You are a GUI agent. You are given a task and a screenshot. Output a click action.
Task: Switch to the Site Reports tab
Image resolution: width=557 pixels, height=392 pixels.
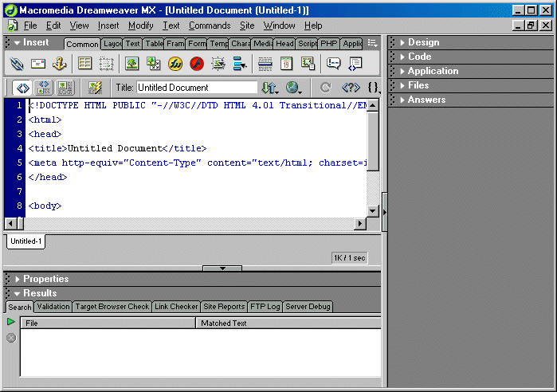click(224, 307)
